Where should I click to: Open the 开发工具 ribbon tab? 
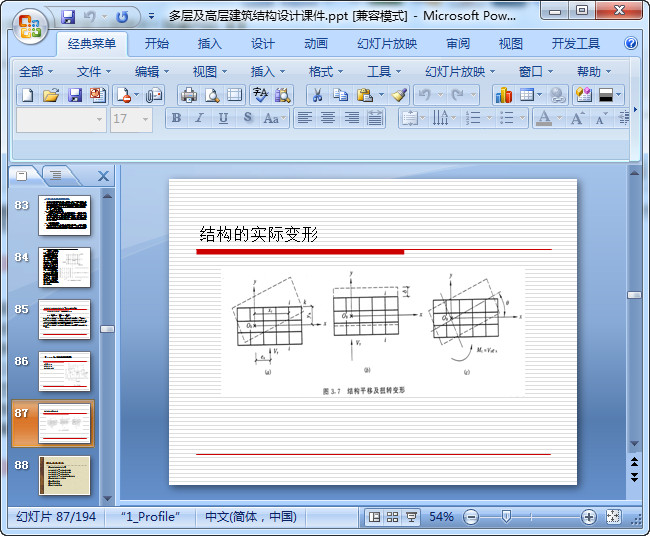point(575,44)
